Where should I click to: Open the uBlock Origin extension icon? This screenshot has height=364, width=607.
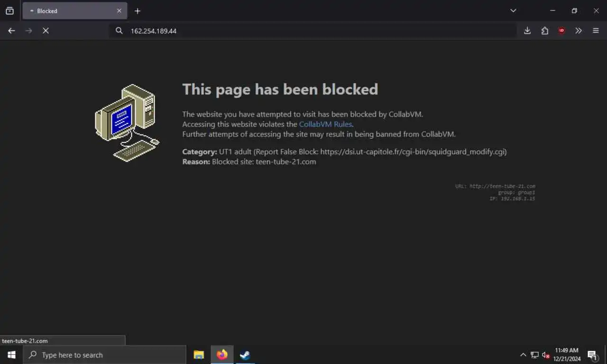point(561,31)
